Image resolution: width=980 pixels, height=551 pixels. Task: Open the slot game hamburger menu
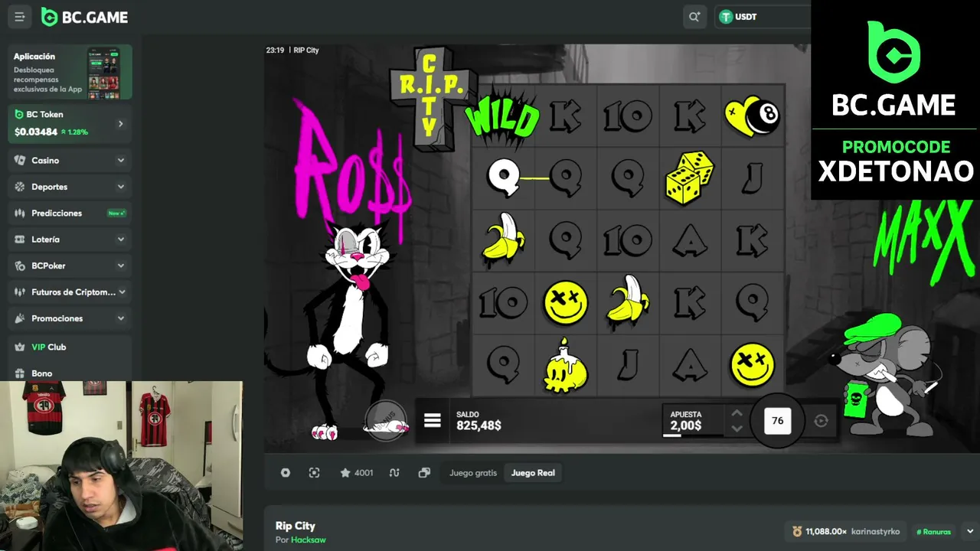coord(433,421)
